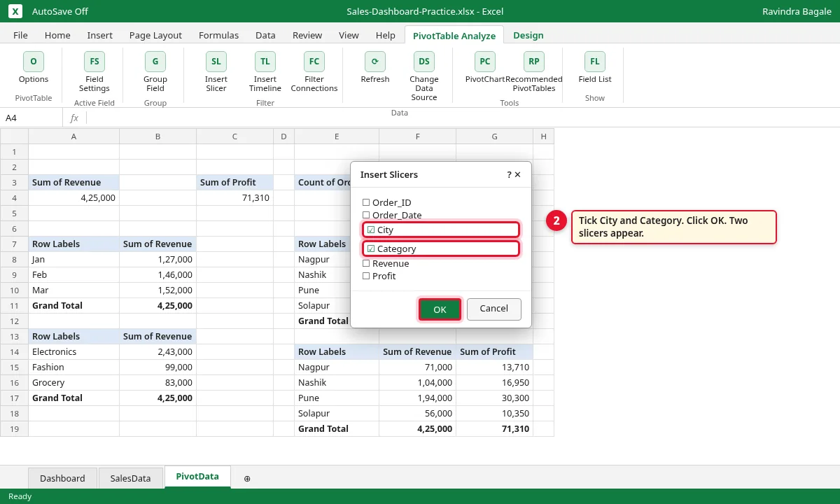
Task: Open the File menu
Action: 21,35
